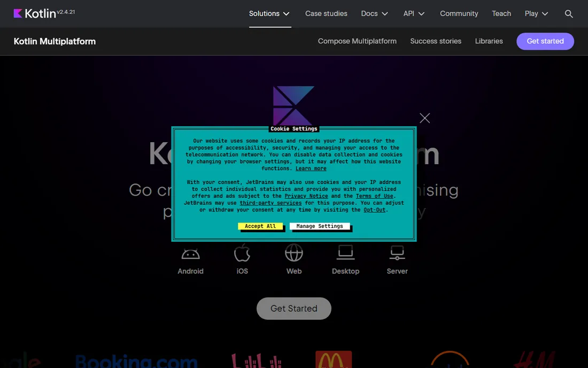Viewport: 588px width, 368px height.
Task: Click the purple Get started button
Action: [x=545, y=41]
